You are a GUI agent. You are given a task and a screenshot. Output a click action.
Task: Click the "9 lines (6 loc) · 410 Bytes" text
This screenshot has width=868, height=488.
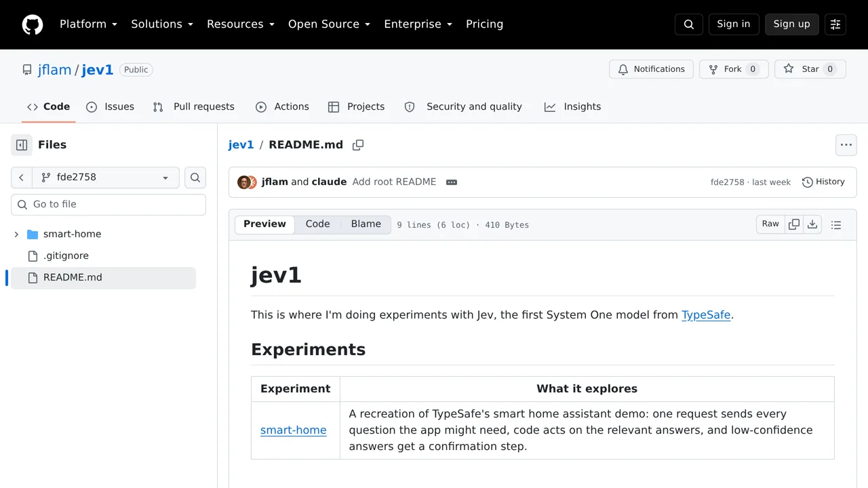click(463, 225)
